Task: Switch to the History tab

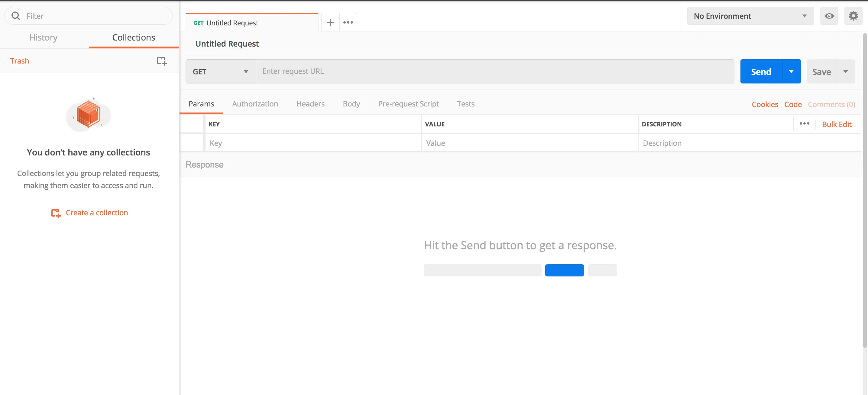Action: click(x=43, y=38)
